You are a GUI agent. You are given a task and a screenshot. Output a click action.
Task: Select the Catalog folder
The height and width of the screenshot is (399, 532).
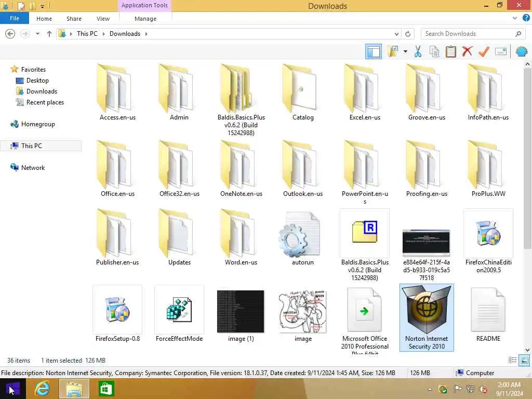tap(303, 92)
